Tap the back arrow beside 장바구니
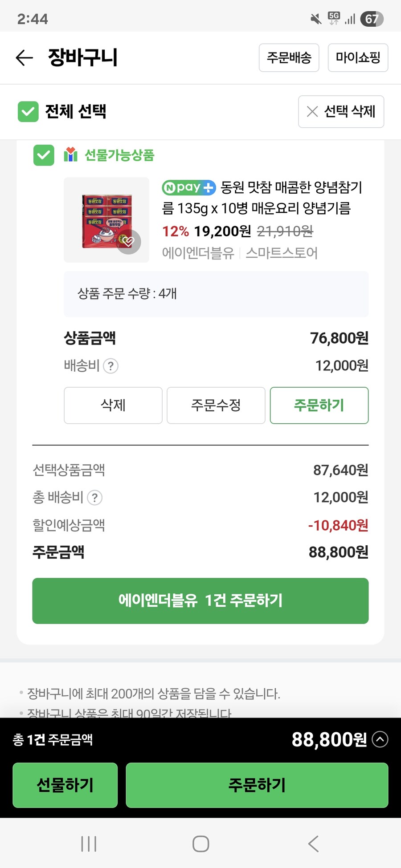 point(25,58)
